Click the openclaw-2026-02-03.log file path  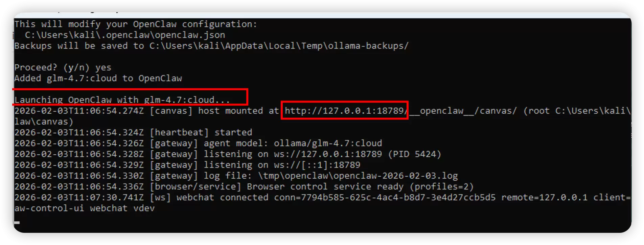(x=358, y=176)
